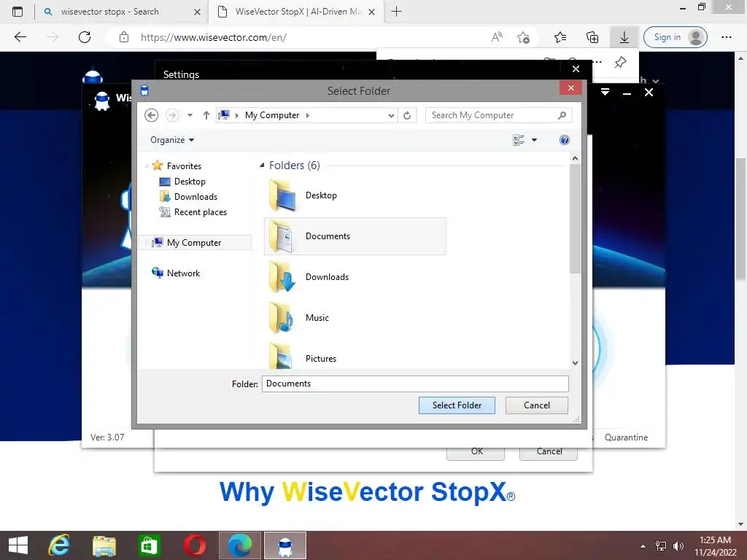This screenshot has width=747, height=560.
Task: Select the Music folder
Action: click(x=355, y=318)
